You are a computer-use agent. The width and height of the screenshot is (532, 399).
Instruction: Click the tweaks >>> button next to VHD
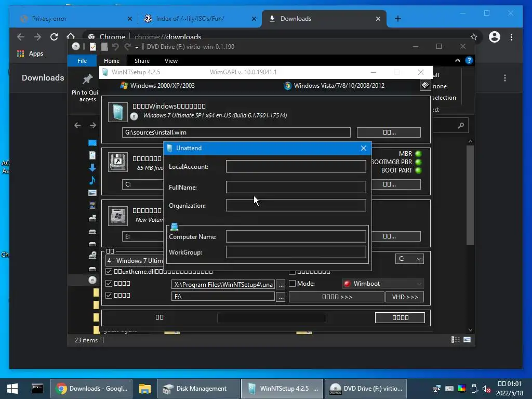(337, 297)
